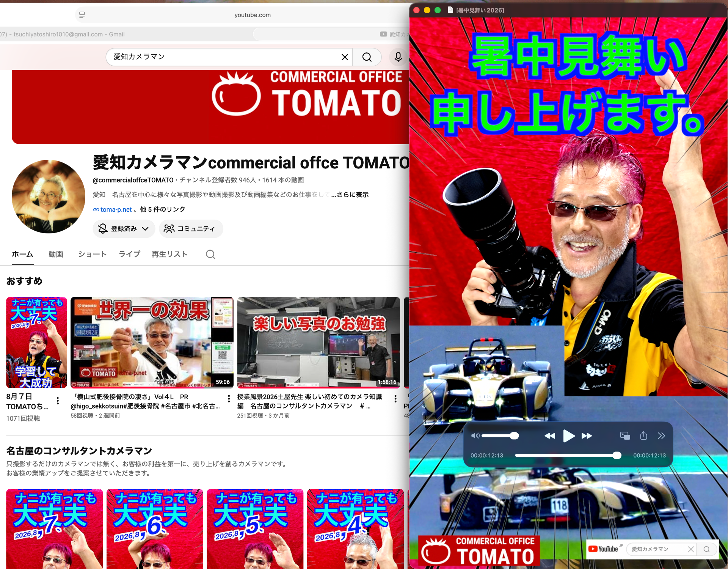The image size is (728, 569).
Task: Open the 楽しい写真のお勉強 video thumbnail
Action: tap(318, 343)
